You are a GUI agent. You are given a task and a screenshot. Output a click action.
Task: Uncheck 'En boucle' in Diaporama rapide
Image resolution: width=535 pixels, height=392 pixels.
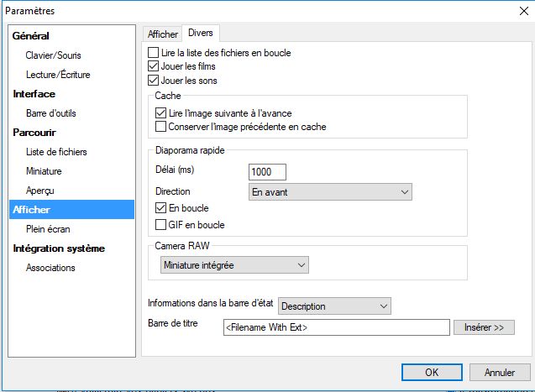[161, 207]
